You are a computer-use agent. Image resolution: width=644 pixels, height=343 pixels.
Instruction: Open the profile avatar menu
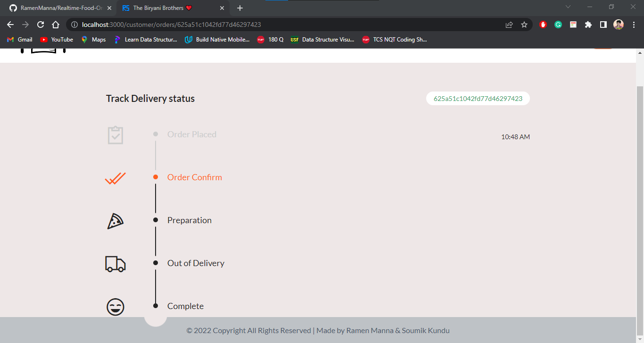tap(618, 24)
